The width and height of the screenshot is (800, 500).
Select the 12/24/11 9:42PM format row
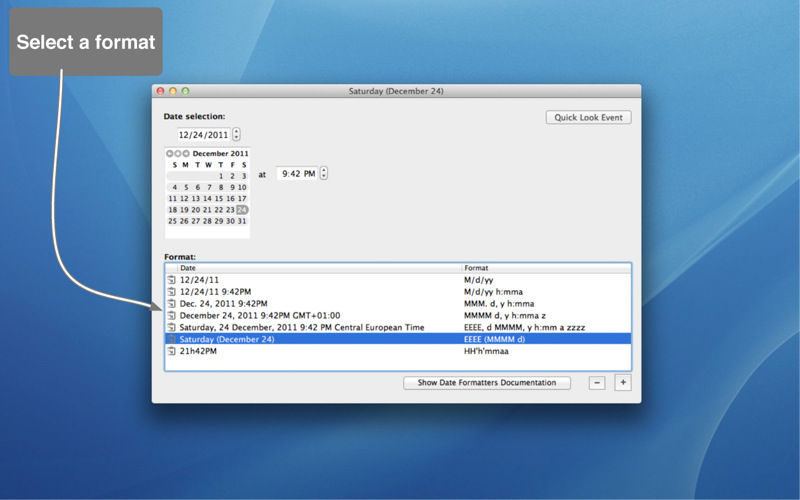pyautogui.click(x=398, y=292)
